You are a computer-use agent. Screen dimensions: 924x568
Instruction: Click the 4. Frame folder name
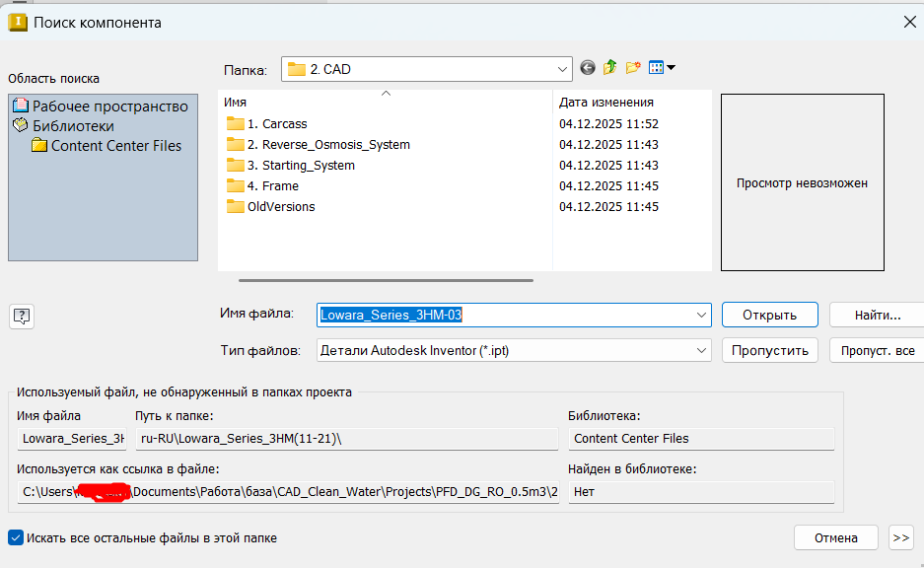click(x=273, y=185)
